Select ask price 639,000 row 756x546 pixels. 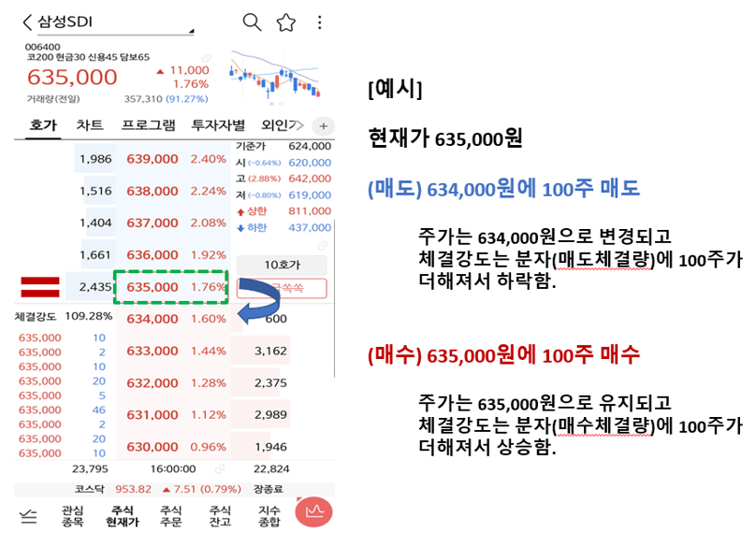[x=153, y=159]
